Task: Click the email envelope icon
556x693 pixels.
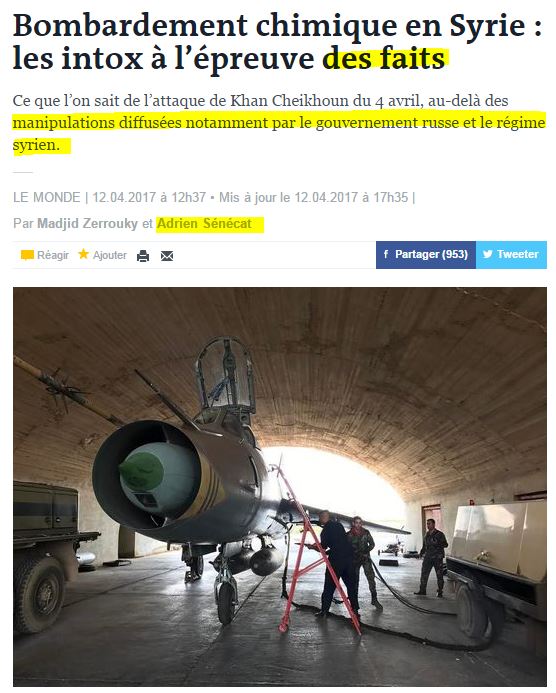Action: [x=167, y=256]
